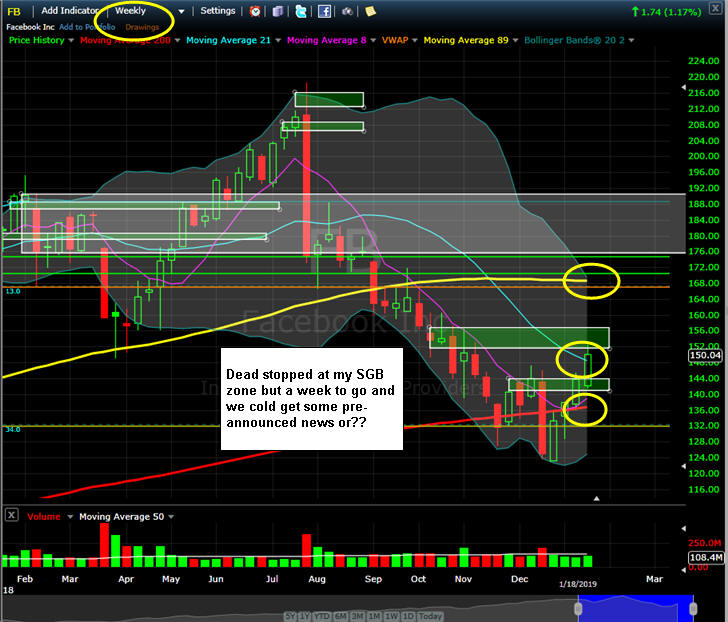
Task: Click the 1/18/2019 date label
Action: pyautogui.click(x=578, y=584)
